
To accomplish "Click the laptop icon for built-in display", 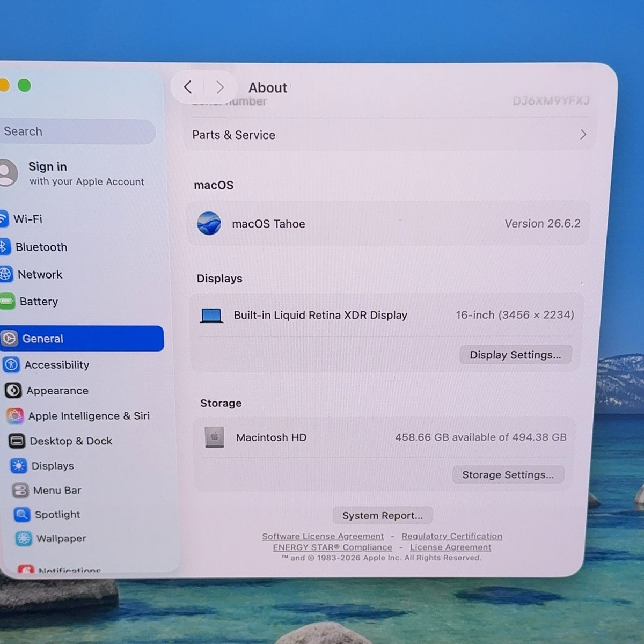I will [211, 316].
